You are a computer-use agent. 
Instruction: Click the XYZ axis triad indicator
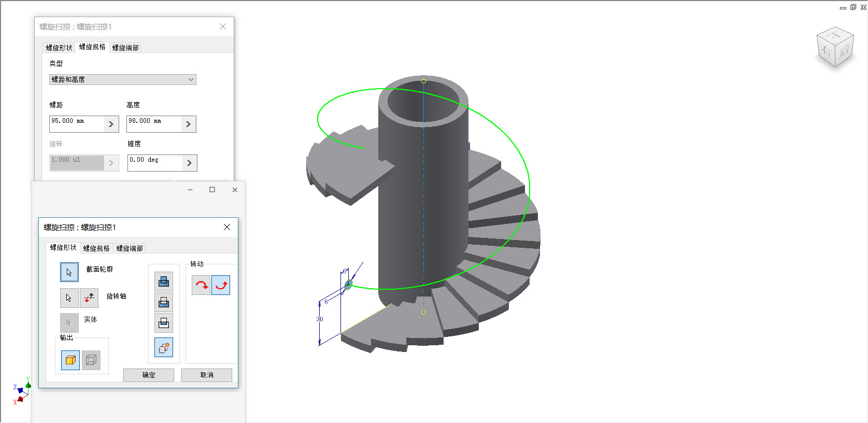coord(21,391)
